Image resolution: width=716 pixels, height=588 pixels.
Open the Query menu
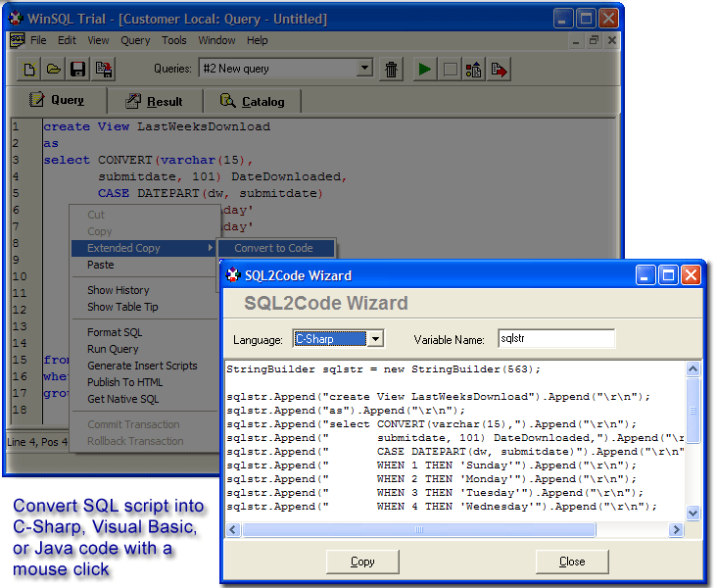coord(135,40)
